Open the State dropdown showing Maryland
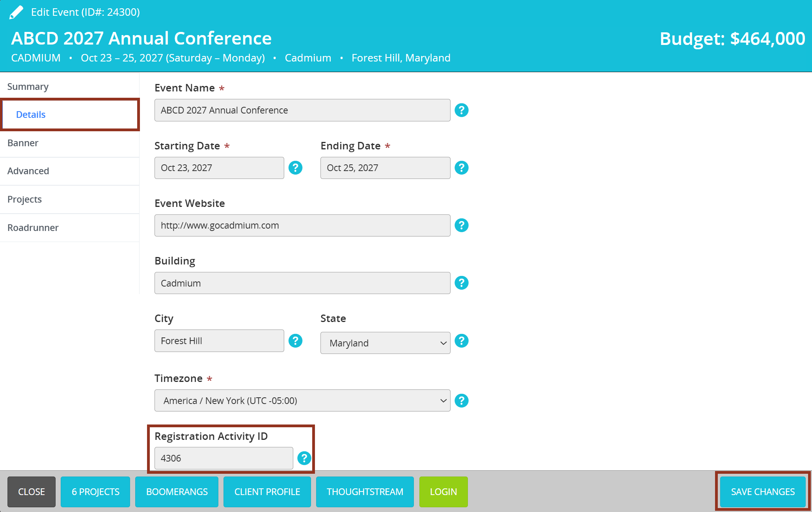Image resolution: width=812 pixels, height=512 pixels. pyautogui.click(x=385, y=343)
